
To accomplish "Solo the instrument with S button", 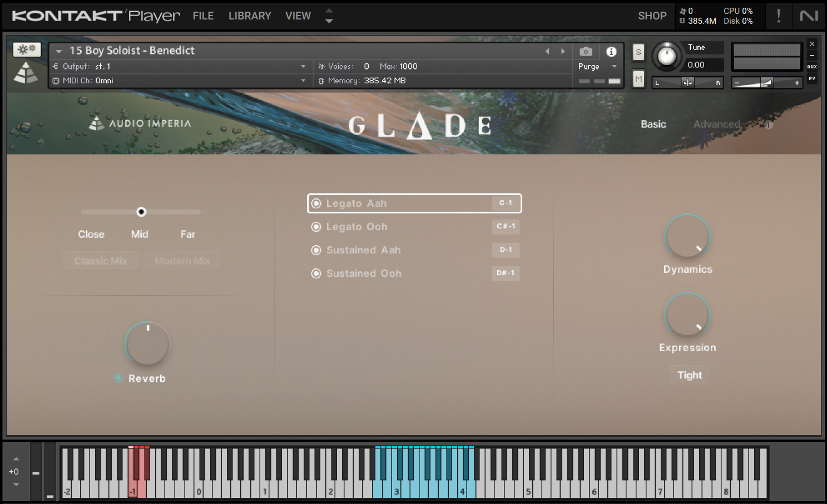I will tap(638, 52).
